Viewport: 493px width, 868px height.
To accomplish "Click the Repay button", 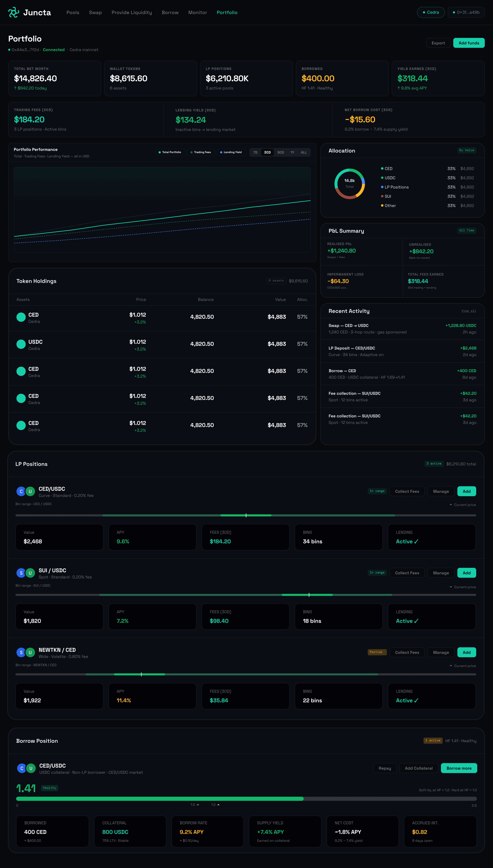I will [x=385, y=768].
